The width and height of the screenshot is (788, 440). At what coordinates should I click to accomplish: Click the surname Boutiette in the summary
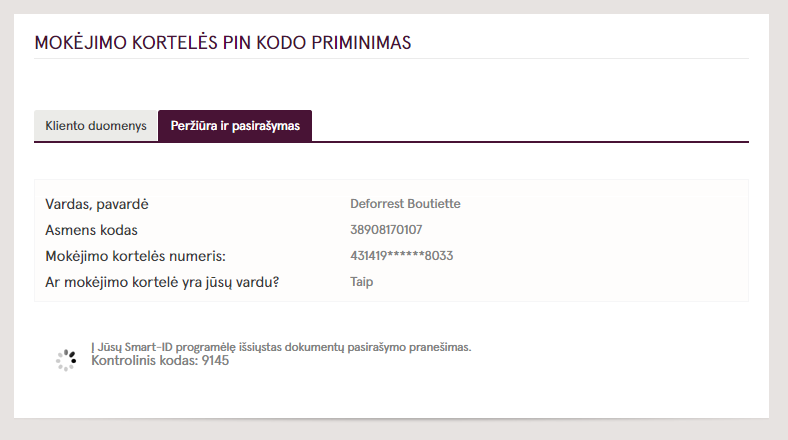(x=434, y=204)
